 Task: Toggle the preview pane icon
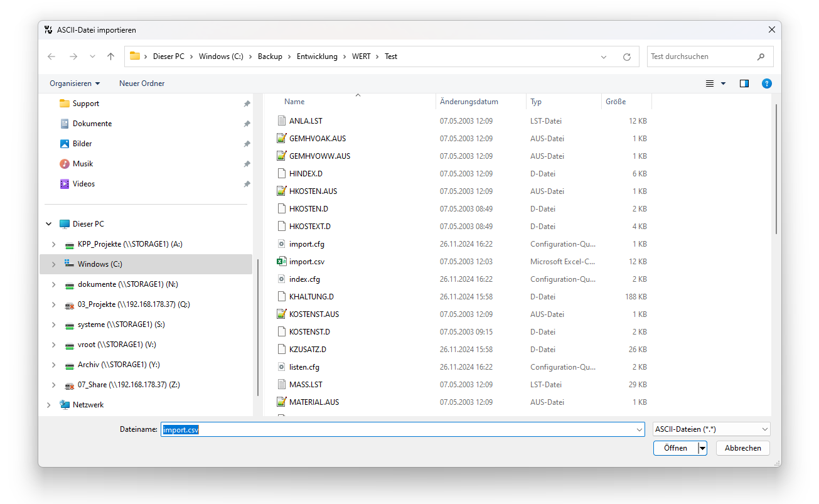pos(744,83)
